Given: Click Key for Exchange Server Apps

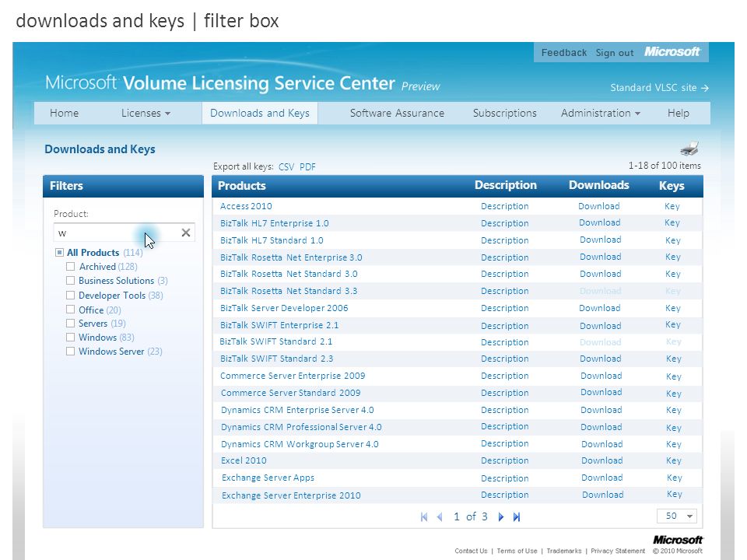Looking at the screenshot, I should [674, 478].
